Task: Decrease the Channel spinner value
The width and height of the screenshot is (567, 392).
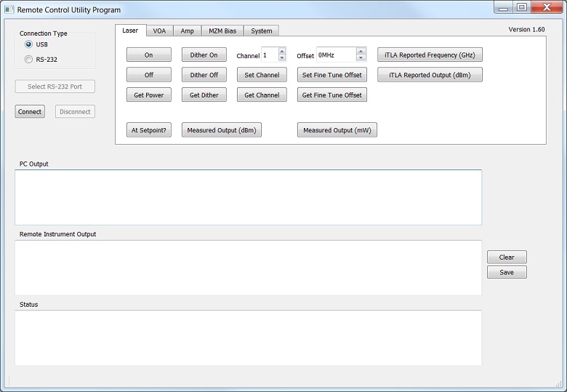Action: pos(282,58)
